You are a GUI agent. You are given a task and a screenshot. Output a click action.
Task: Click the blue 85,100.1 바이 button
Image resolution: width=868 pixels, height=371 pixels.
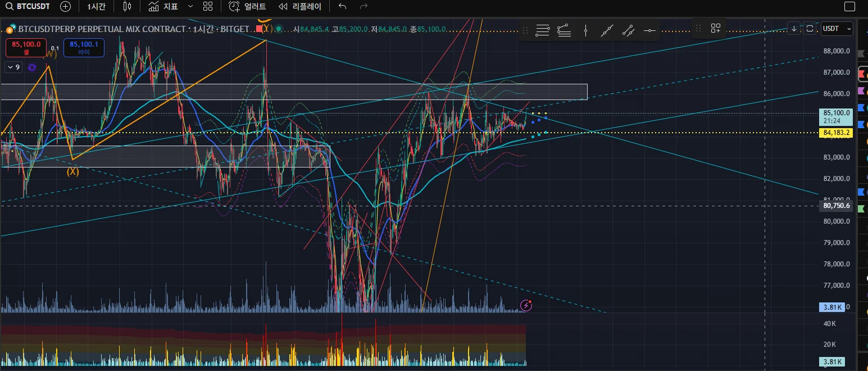[x=84, y=48]
